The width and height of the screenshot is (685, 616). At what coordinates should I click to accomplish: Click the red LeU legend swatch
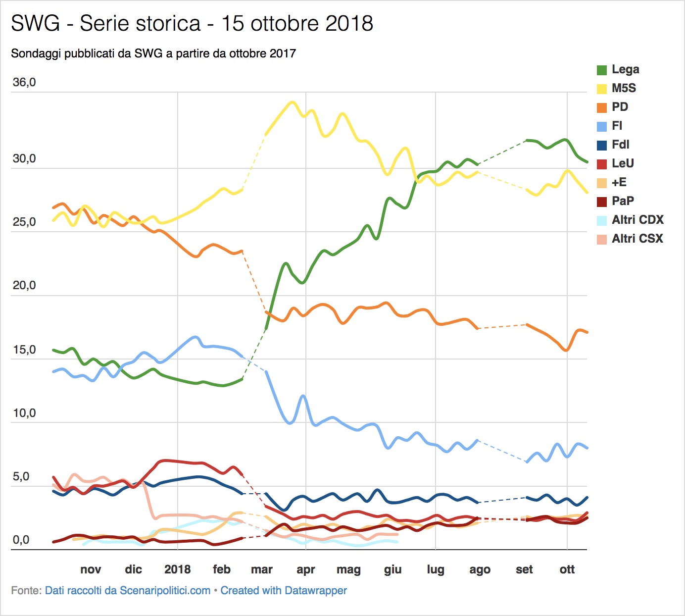(x=602, y=164)
